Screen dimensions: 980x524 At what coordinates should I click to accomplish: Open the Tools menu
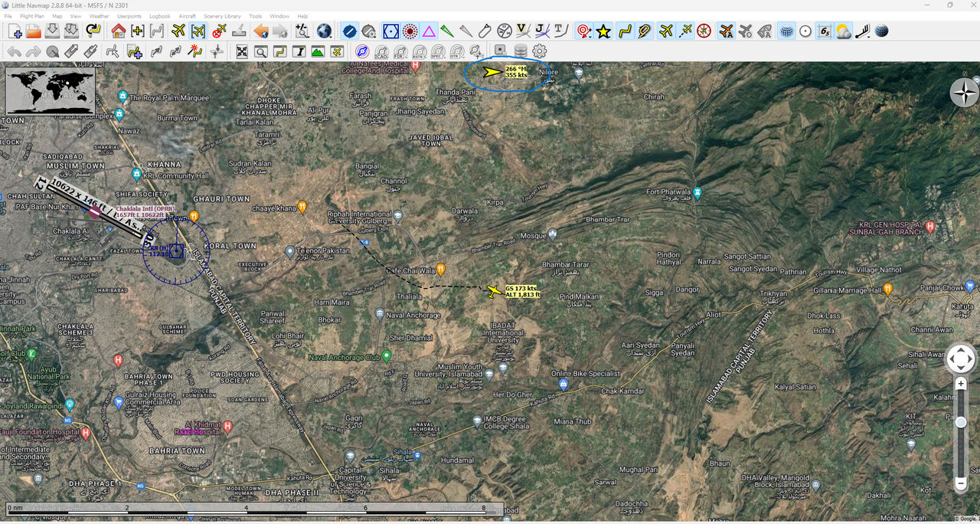coord(255,16)
